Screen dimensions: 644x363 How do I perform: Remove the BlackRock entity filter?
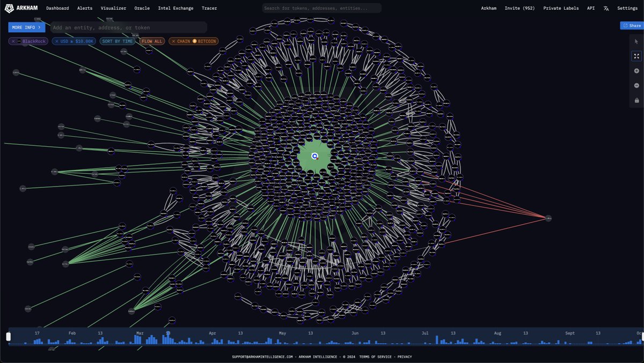tap(13, 41)
